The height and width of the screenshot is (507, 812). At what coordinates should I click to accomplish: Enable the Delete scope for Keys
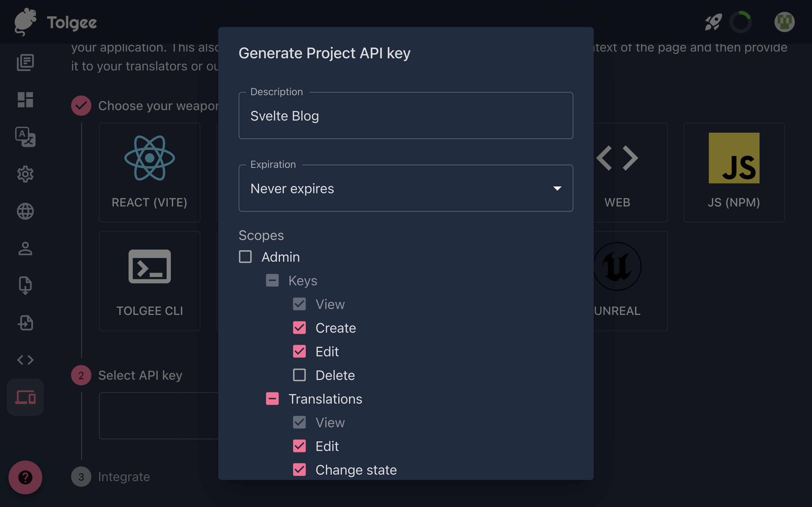click(x=299, y=375)
